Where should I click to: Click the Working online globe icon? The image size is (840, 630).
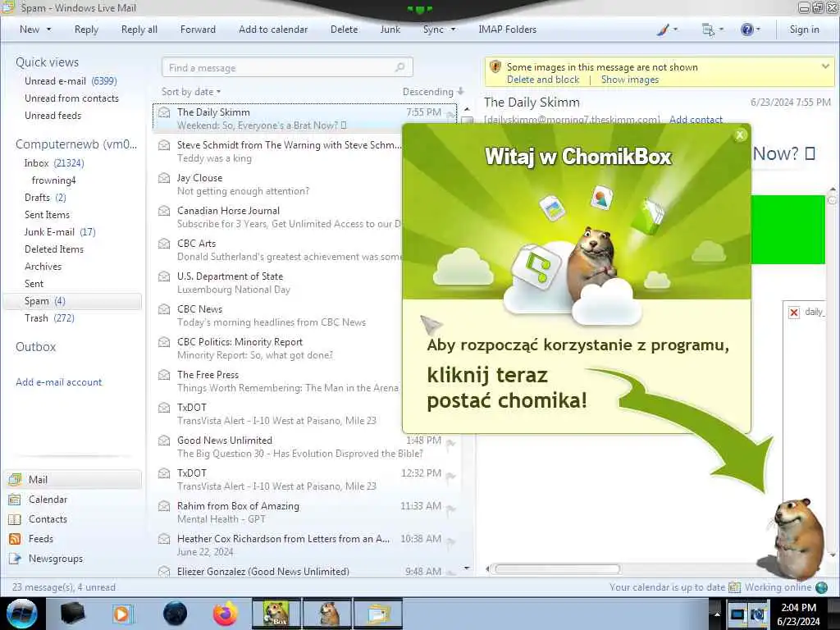pyautogui.click(x=821, y=587)
